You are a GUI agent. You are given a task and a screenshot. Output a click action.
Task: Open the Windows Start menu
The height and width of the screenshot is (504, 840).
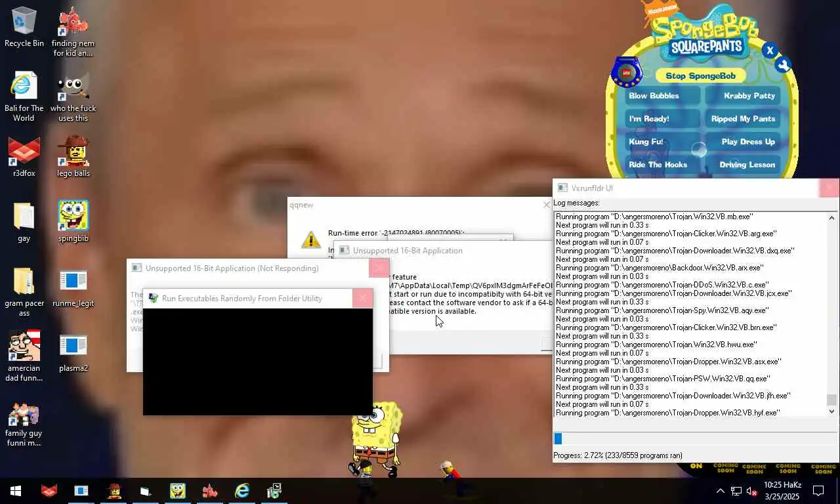pos(16,491)
